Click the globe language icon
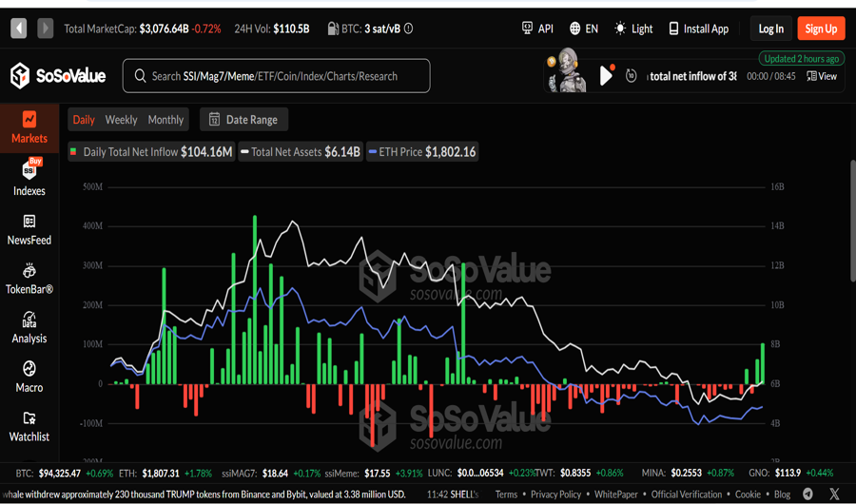Viewport: 856px width, 504px height. (x=574, y=29)
